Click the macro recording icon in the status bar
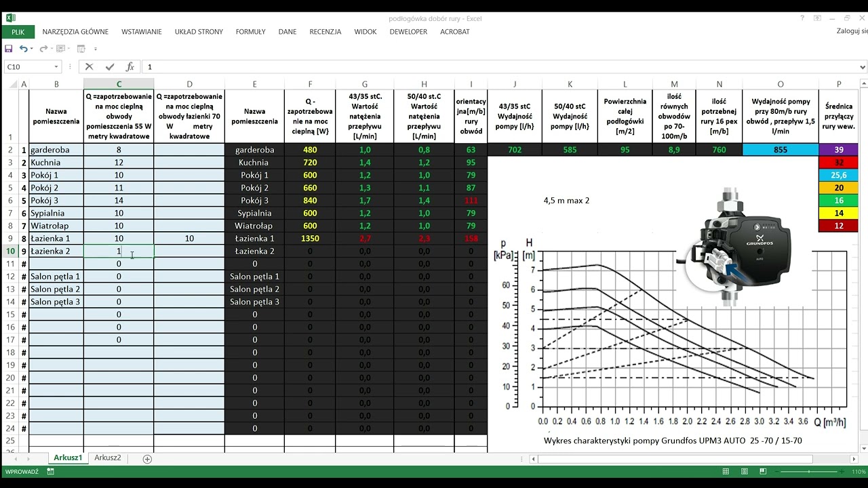Image resolution: width=868 pixels, height=488 pixels. click(51, 472)
